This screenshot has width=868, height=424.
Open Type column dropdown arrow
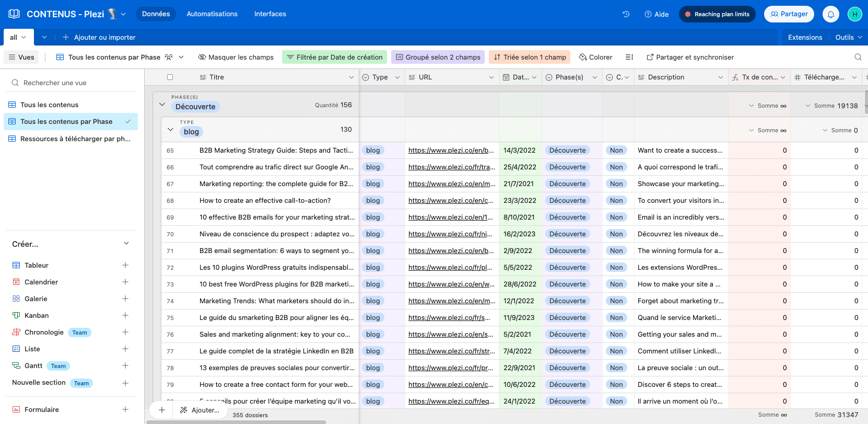(x=397, y=77)
